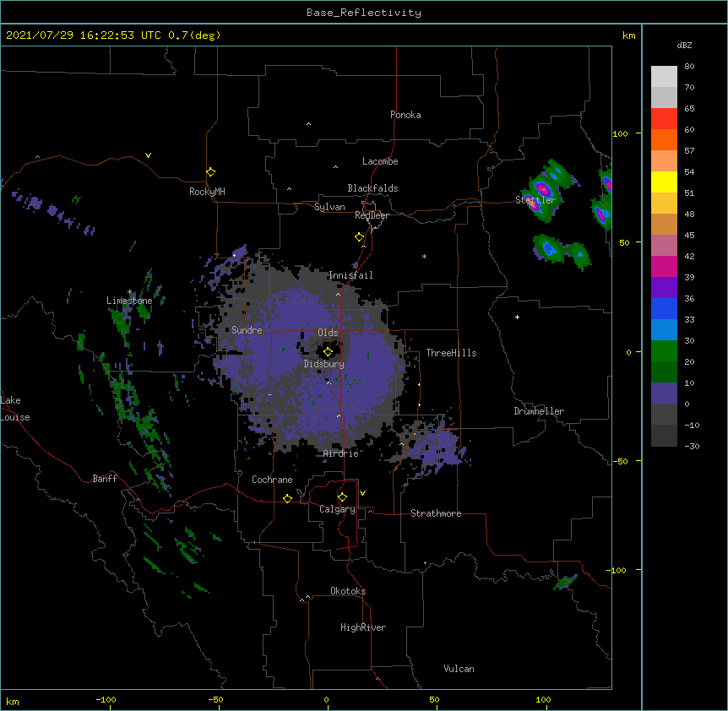Click the Banff town label
Screen dimensions: 728x711
[105, 479]
